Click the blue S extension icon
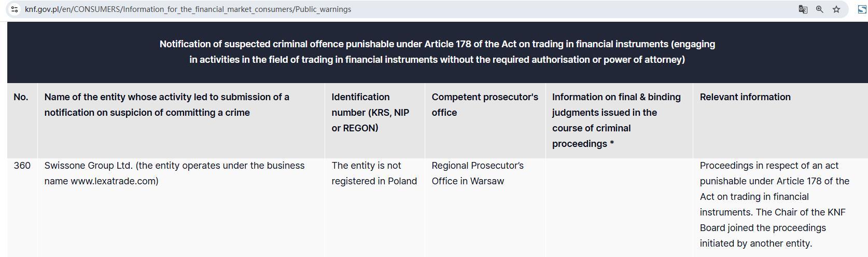The height and width of the screenshot is (257, 868). pos(863,9)
